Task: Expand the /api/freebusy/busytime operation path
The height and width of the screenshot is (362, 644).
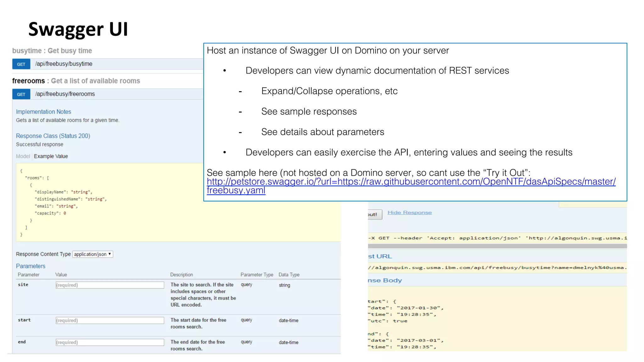Action: pyautogui.click(x=64, y=64)
